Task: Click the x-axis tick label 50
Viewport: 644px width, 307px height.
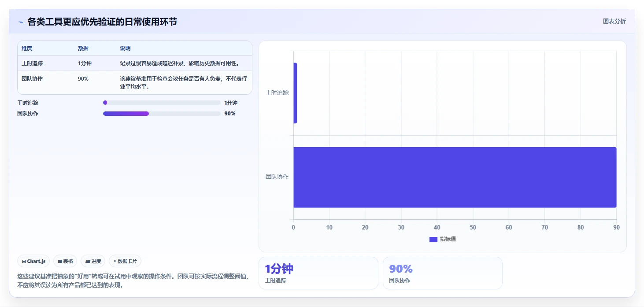Action: (x=473, y=228)
